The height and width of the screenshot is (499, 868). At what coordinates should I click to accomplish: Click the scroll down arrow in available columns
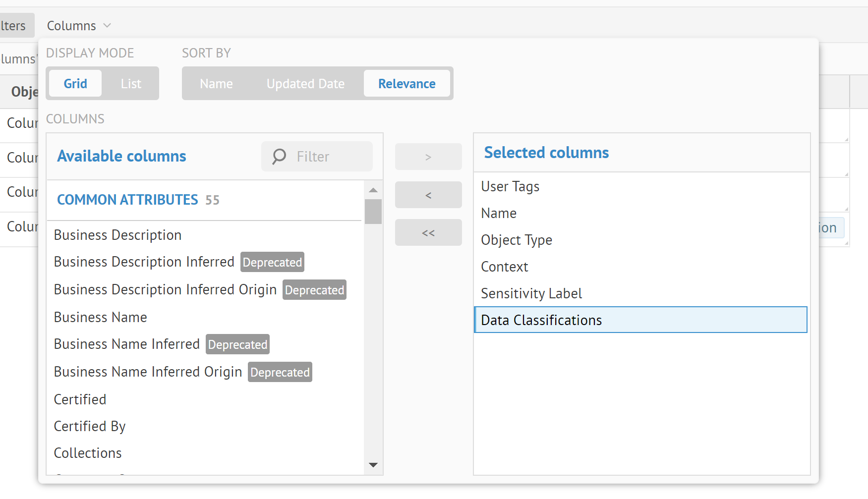[x=373, y=465]
